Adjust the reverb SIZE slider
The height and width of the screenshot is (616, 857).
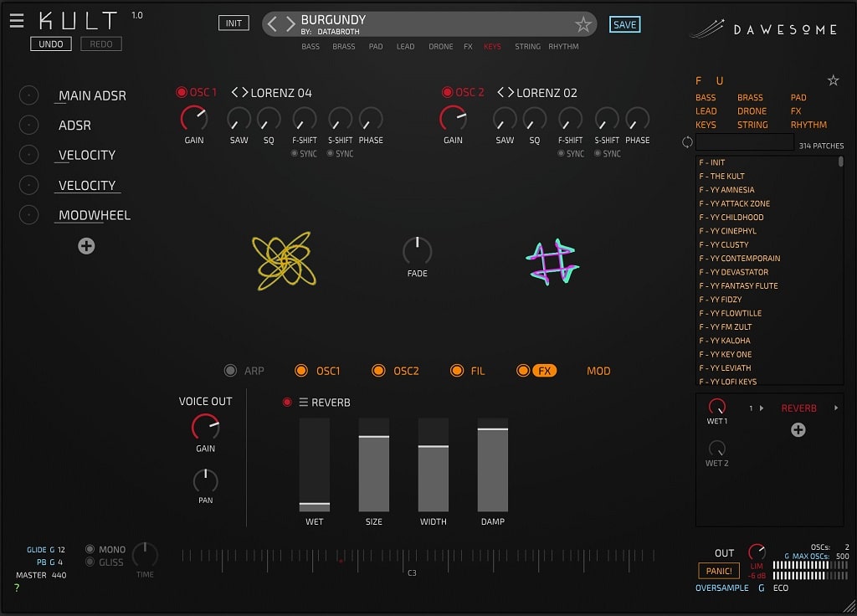coord(374,465)
